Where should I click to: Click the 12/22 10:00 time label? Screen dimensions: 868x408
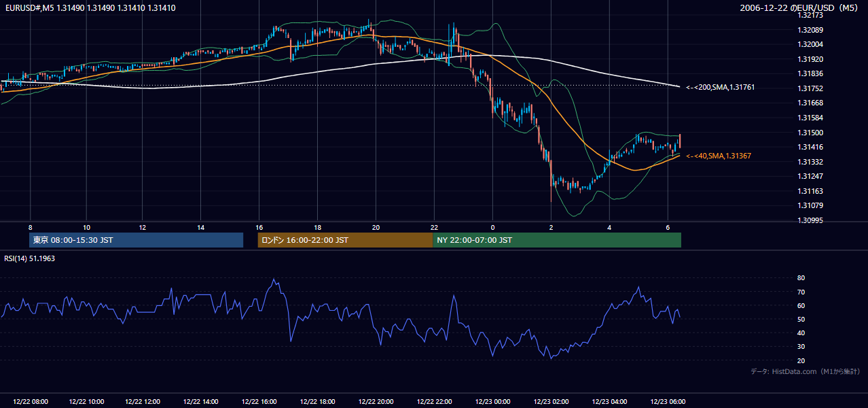pos(87,401)
